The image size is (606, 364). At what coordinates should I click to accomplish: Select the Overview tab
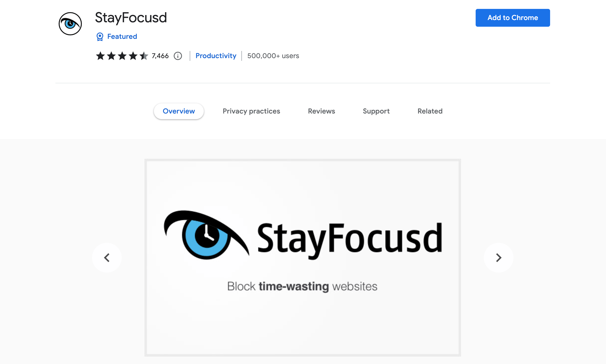click(178, 111)
